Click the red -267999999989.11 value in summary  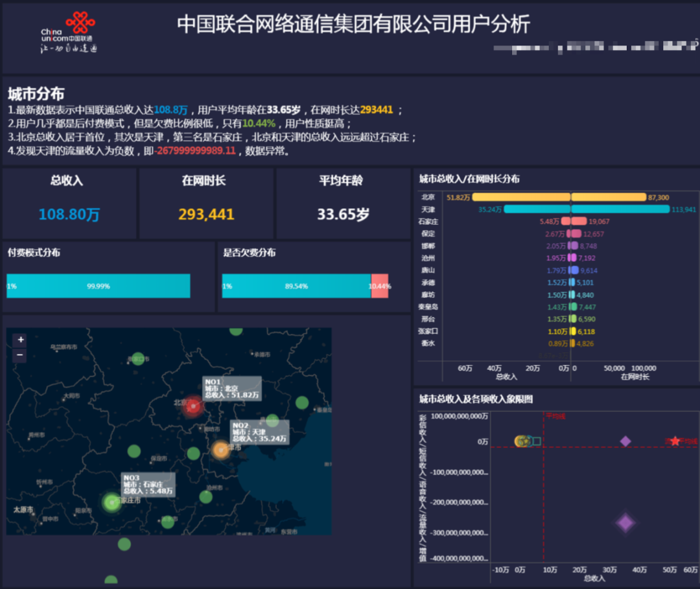pyautogui.click(x=194, y=151)
